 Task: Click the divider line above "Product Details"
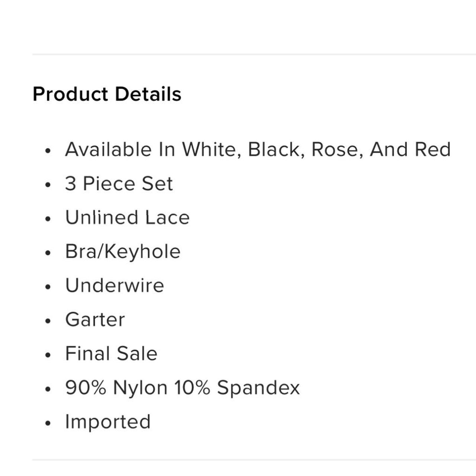[254, 54]
